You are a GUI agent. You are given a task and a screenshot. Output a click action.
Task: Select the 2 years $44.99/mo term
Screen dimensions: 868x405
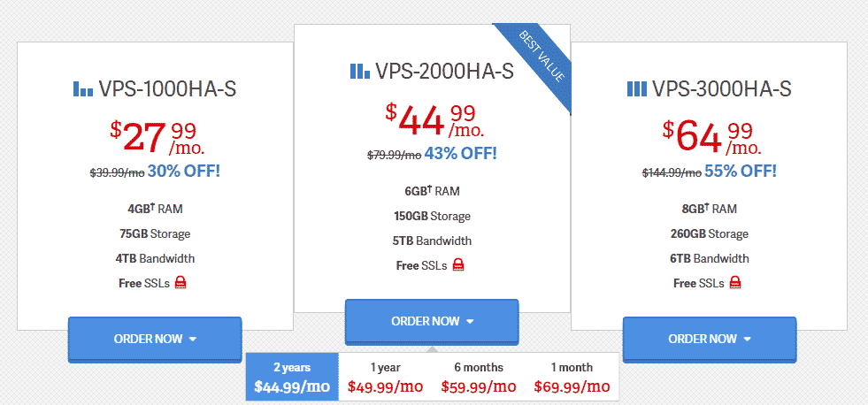(x=292, y=377)
